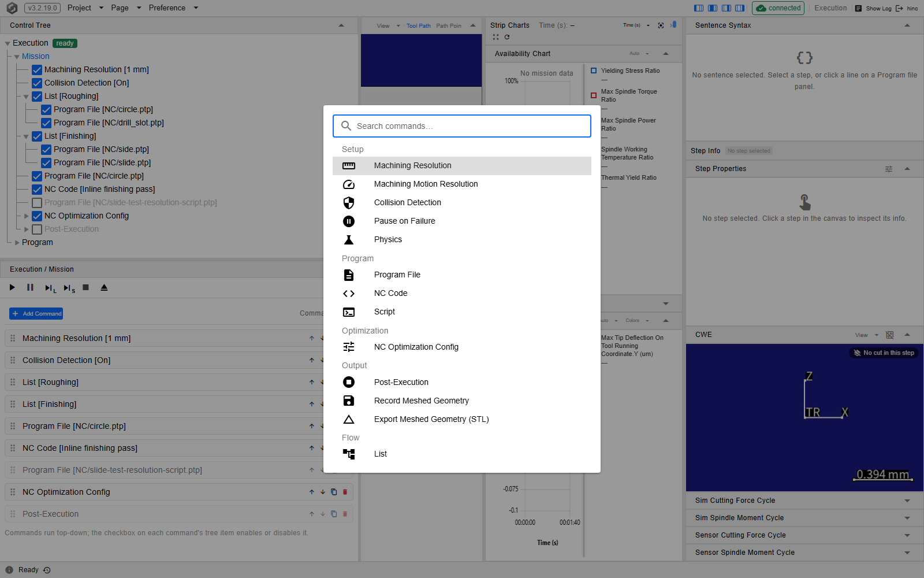Viewport: 924px width, 578px height.
Task: Expand the Program tree node
Action: point(17,243)
